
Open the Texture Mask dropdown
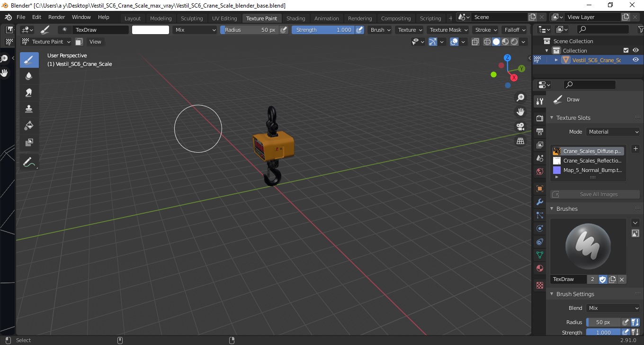coord(448,30)
